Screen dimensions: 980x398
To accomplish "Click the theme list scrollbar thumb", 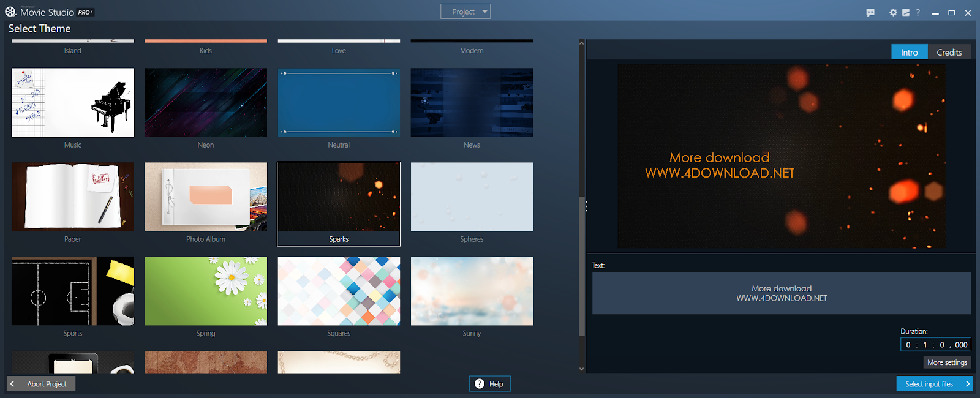I will click(x=581, y=266).
